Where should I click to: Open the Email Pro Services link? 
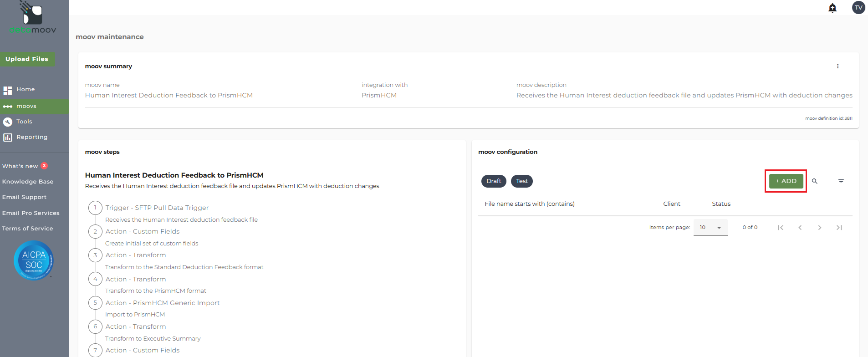pos(31,213)
